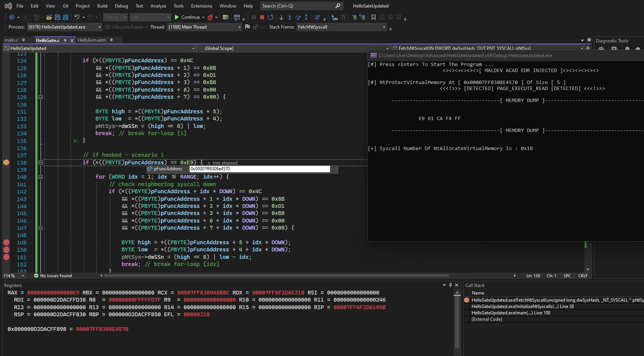644x356 pixels.
Task: Click the Show Next Statement arrow icon
Action: [x=281, y=17]
